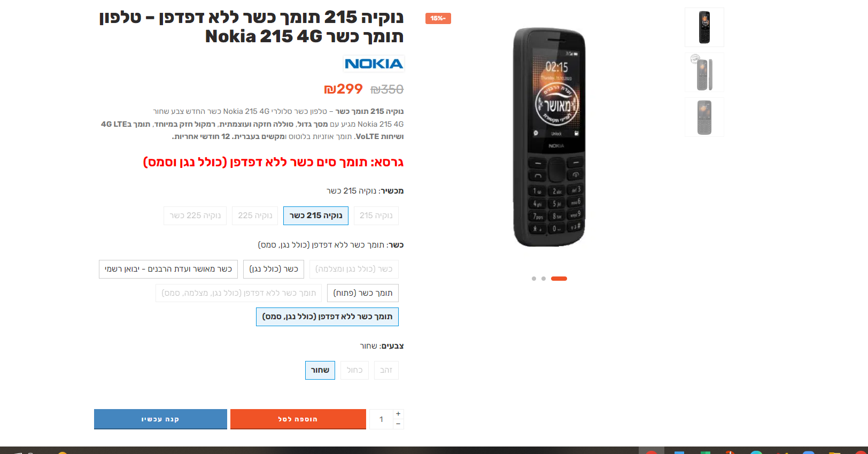Choose the נוקיה 215 כשר device option
The width and height of the screenshot is (868, 454).
pyautogui.click(x=316, y=216)
